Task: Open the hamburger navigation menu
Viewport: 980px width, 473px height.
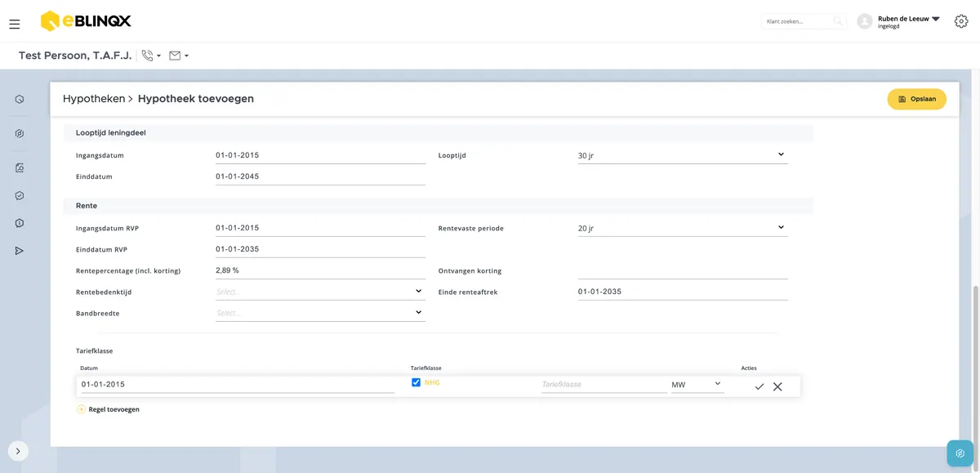Action: coord(14,24)
